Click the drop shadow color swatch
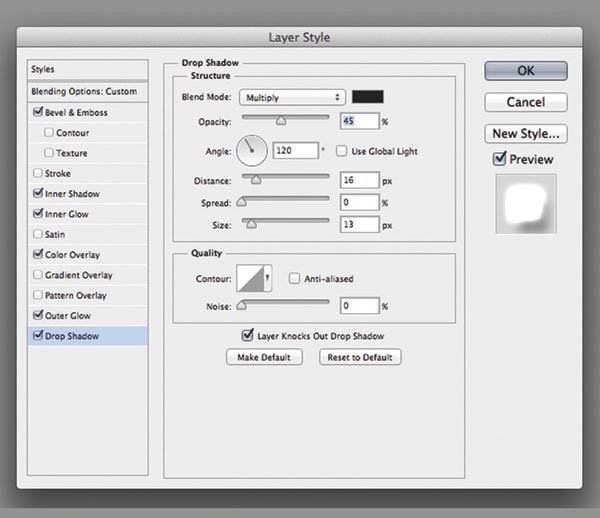This screenshot has width=600, height=518. pos(367,97)
